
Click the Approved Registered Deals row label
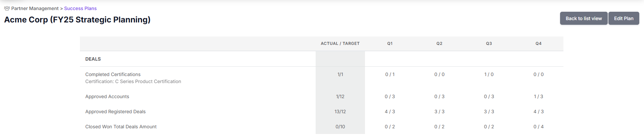coord(116,112)
